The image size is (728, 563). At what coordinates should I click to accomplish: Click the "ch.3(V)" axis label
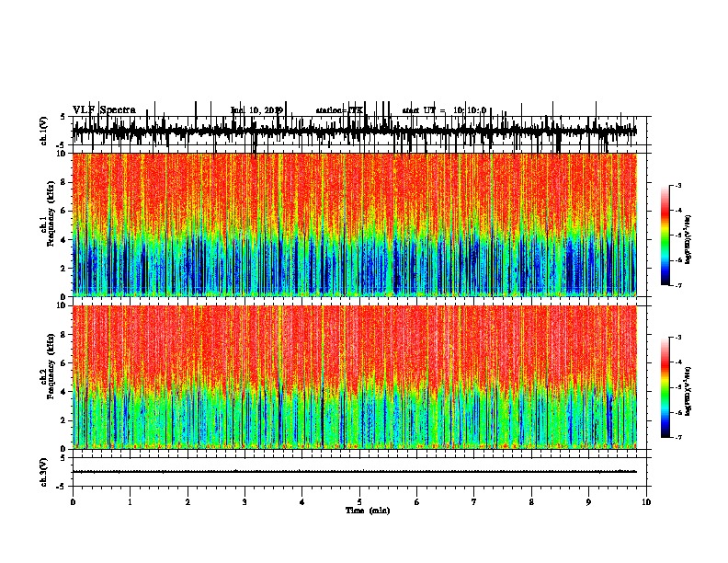point(44,472)
